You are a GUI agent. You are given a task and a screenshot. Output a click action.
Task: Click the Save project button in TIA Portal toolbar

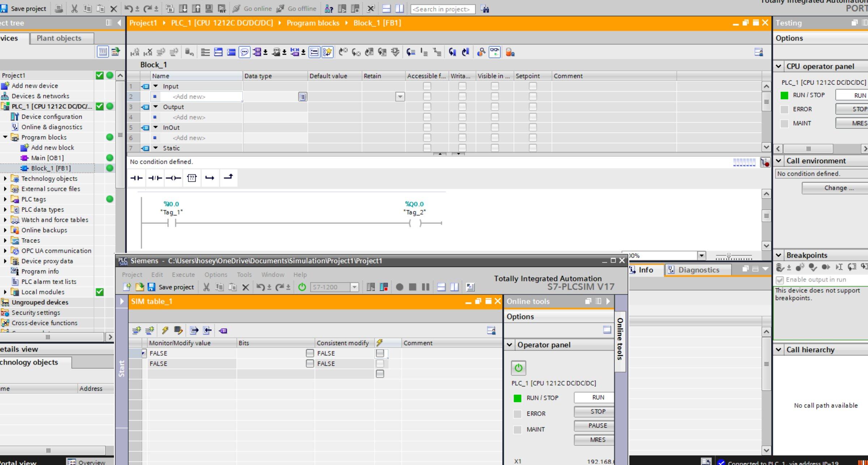[x=24, y=8]
